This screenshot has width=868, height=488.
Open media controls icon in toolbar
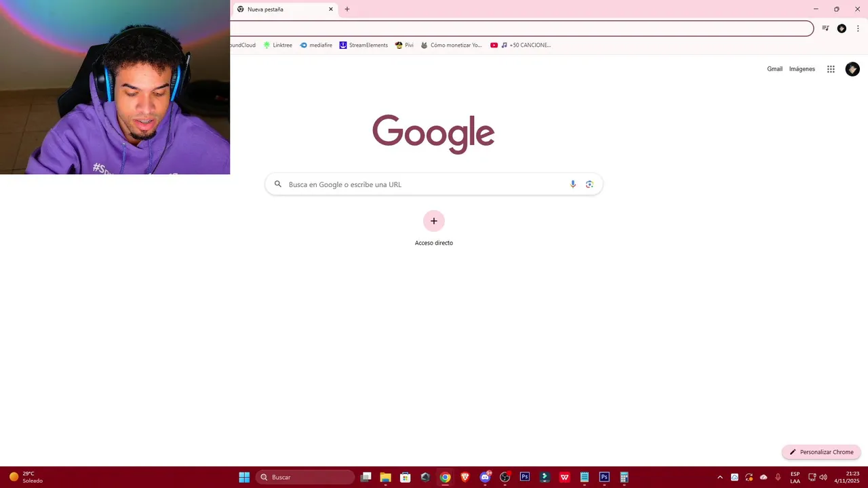pos(825,28)
